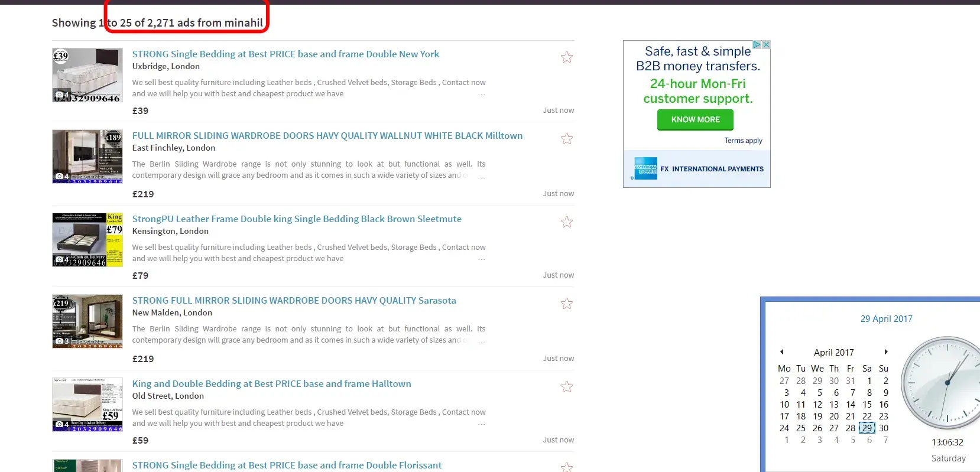Open StrongPU Leather Frame Sleetmute listing
This screenshot has height=472, width=980.
[297, 219]
